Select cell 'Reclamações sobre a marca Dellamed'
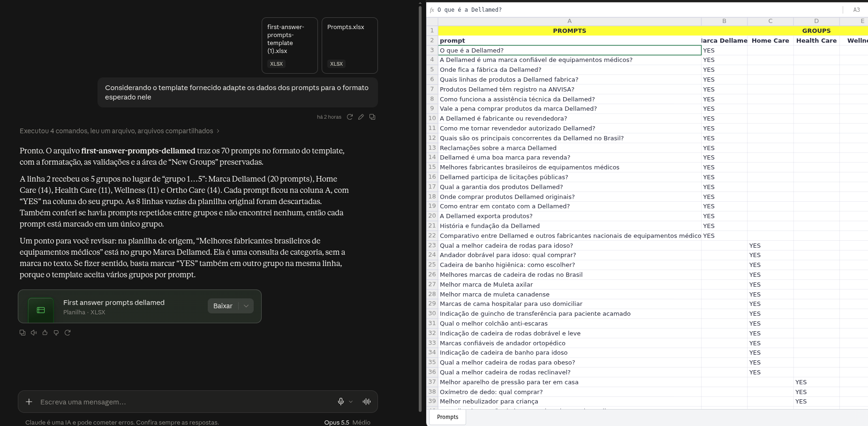Viewport: 868px width, 426px height. 569,148
